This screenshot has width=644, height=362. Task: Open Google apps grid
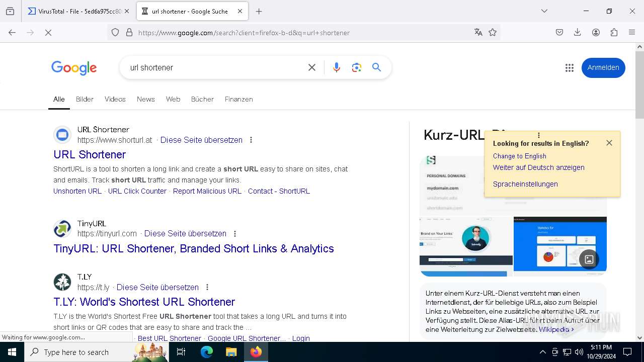[569, 68]
